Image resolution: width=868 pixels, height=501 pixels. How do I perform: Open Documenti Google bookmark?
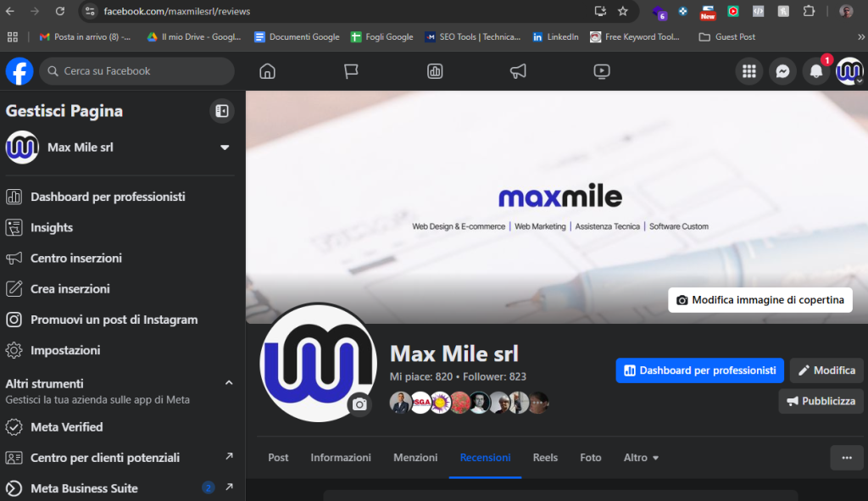tap(297, 37)
